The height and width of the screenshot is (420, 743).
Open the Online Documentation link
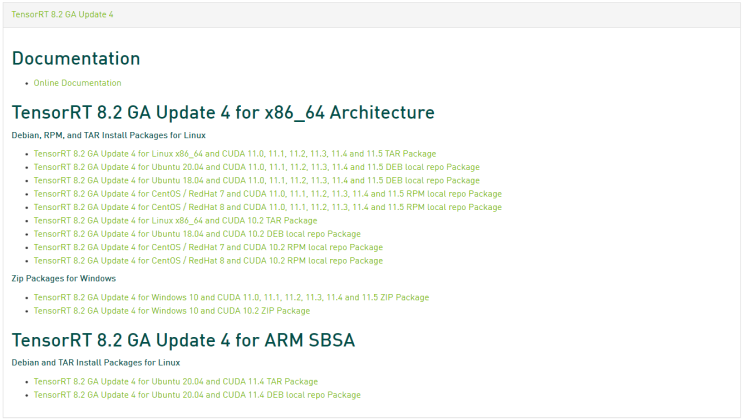(77, 83)
